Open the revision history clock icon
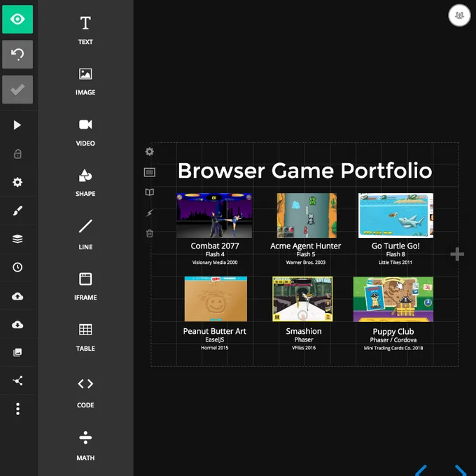This screenshot has height=476, width=476. [x=17, y=267]
